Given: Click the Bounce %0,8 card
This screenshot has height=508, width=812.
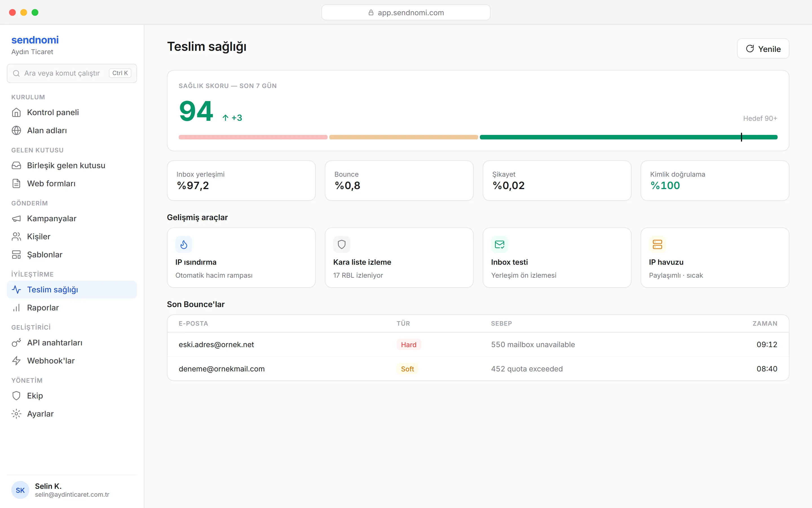Looking at the screenshot, I should 399,181.
